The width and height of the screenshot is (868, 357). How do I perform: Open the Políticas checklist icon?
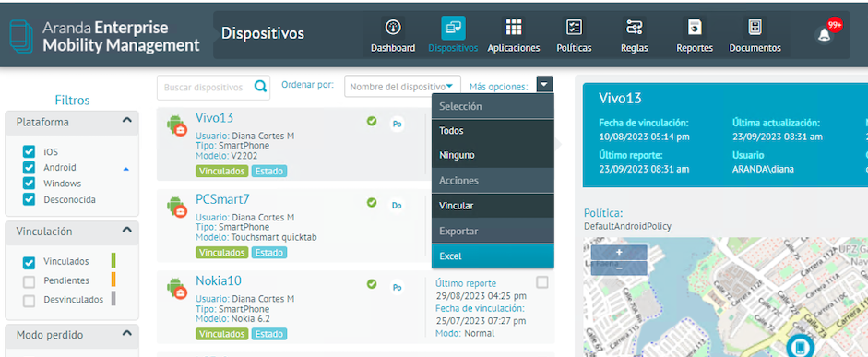click(x=574, y=27)
